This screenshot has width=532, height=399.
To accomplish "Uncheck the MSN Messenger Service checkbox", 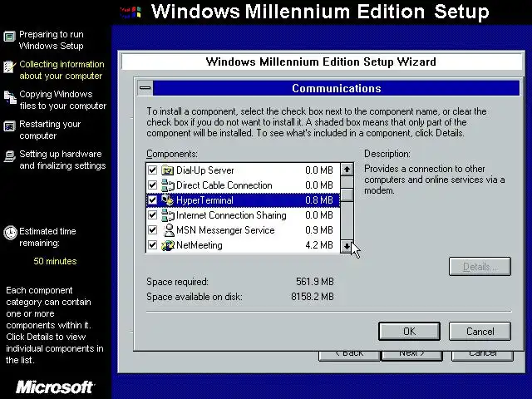I will pyautogui.click(x=152, y=229).
